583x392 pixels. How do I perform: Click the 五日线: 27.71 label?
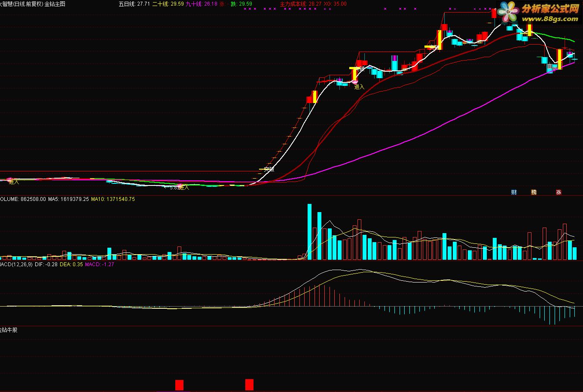click(134, 4)
